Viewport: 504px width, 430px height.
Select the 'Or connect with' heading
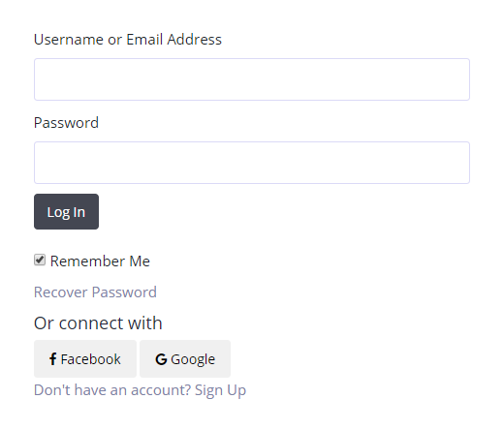click(x=98, y=322)
